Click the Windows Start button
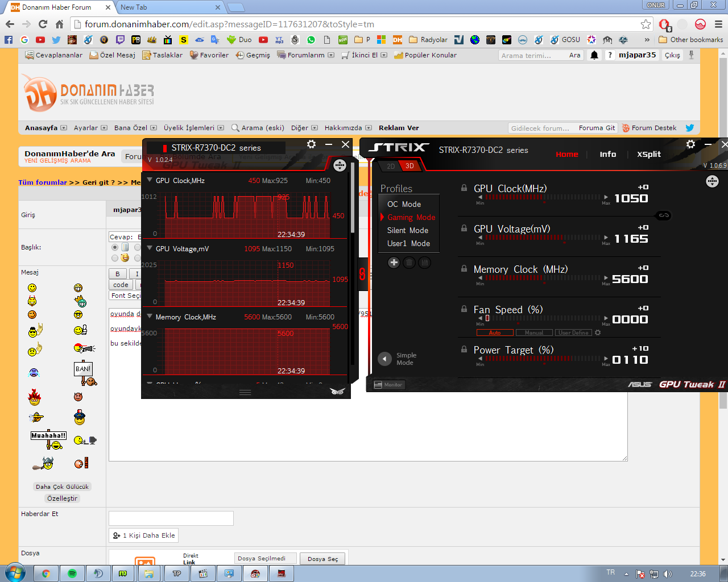Screen dimensions: 728x582 coord(15,573)
